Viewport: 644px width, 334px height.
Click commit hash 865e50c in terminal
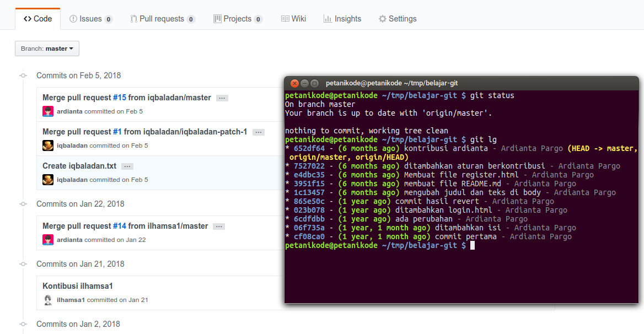(309, 202)
